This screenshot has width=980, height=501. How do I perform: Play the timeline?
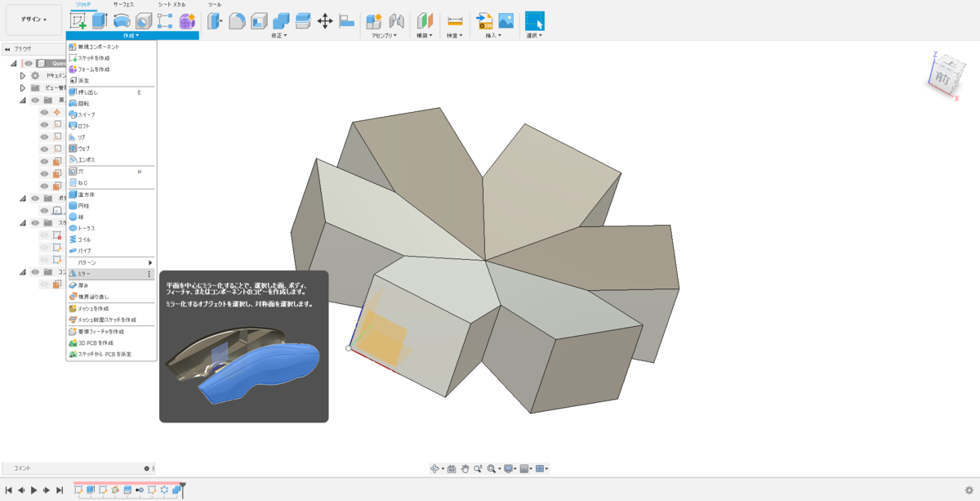coord(33,490)
